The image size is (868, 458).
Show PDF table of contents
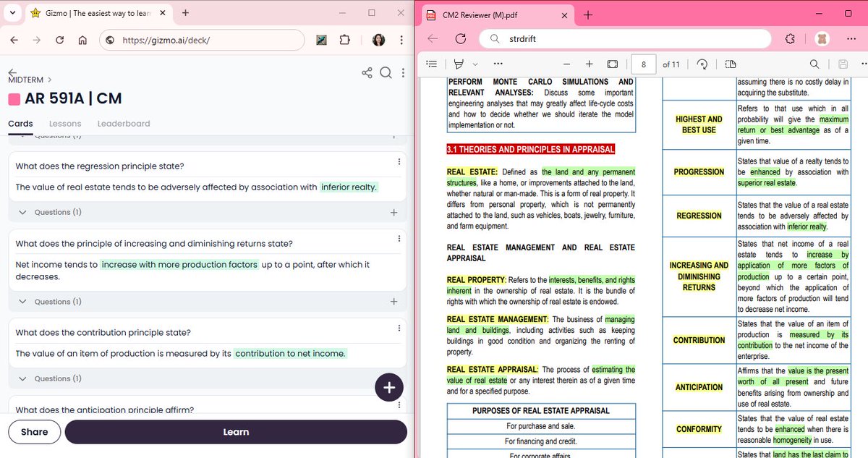click(x=431, y=64)
